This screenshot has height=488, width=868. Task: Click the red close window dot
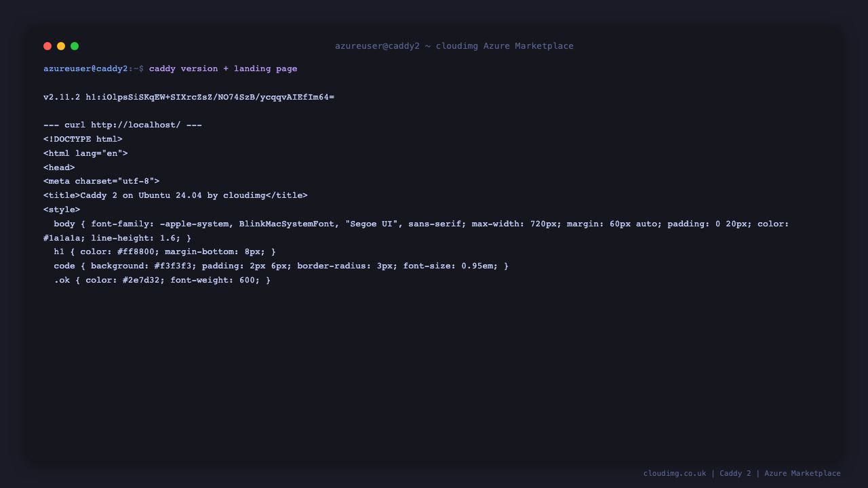[x=47, y=46]
